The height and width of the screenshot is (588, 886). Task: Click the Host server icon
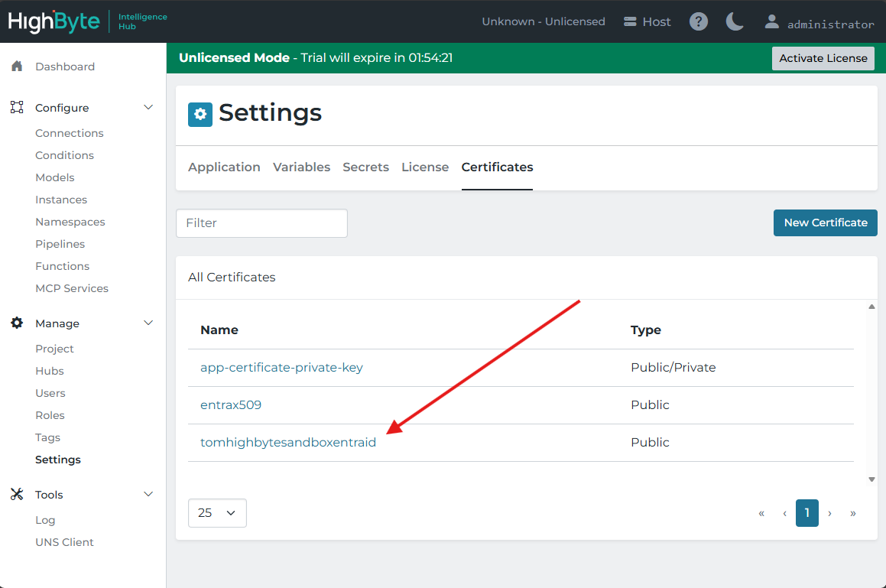(x=630, y=21)
